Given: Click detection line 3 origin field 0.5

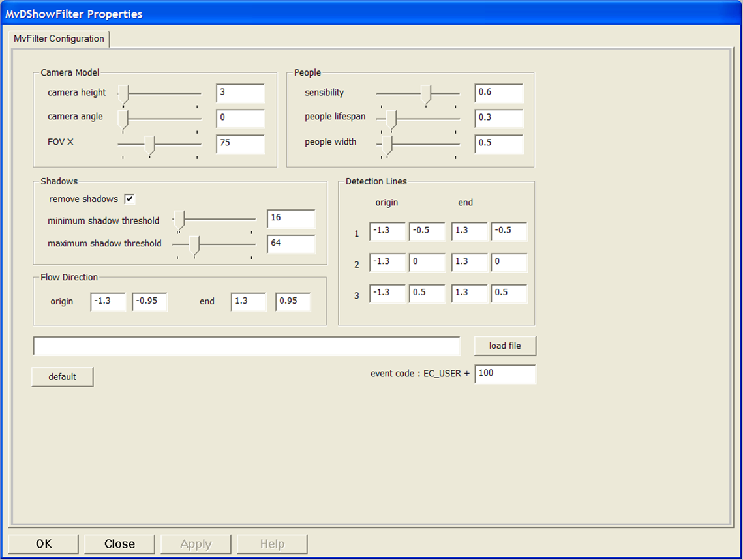Looking at the screenshot, I should (x=427, y=293).
